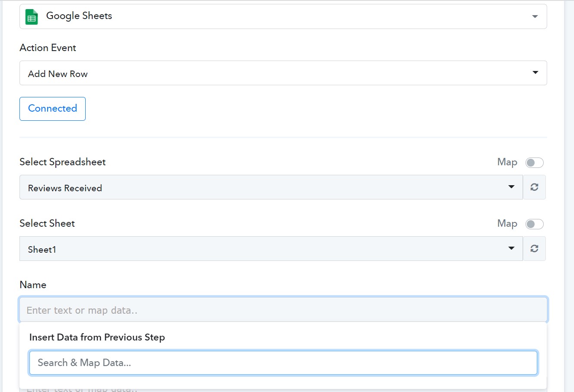Image resolution: width=574 pixels, height=392 pixels.
Task: Click the Connected button
Action: [52, 109]
